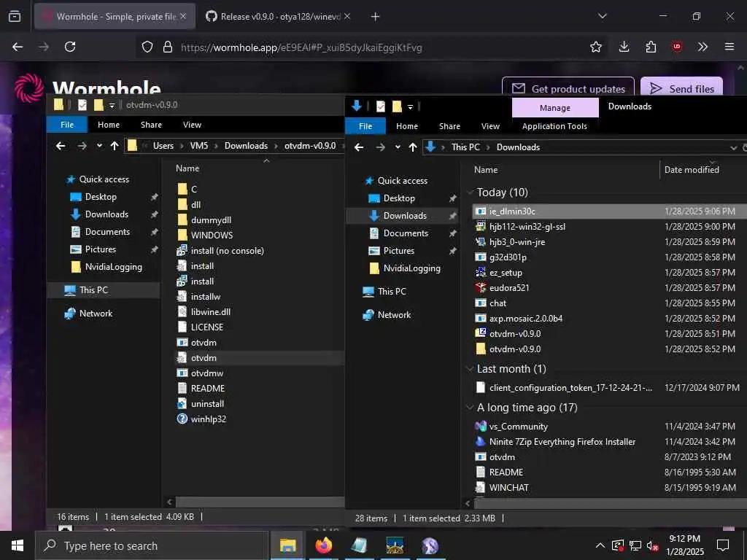Open Application Tools tab
Viewport: 747px width, 560px height.
(554, 126)
